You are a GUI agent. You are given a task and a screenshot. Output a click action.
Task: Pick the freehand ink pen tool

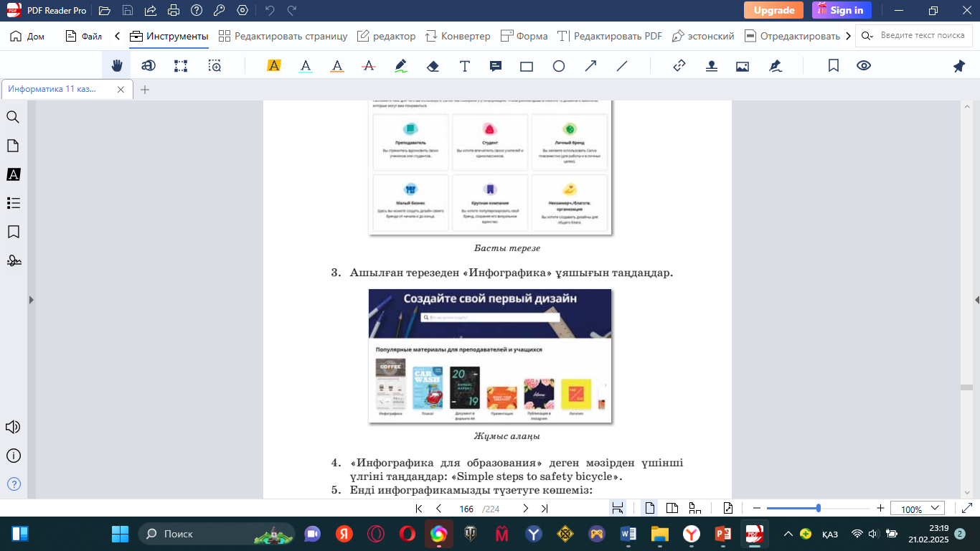coord(401,66)
